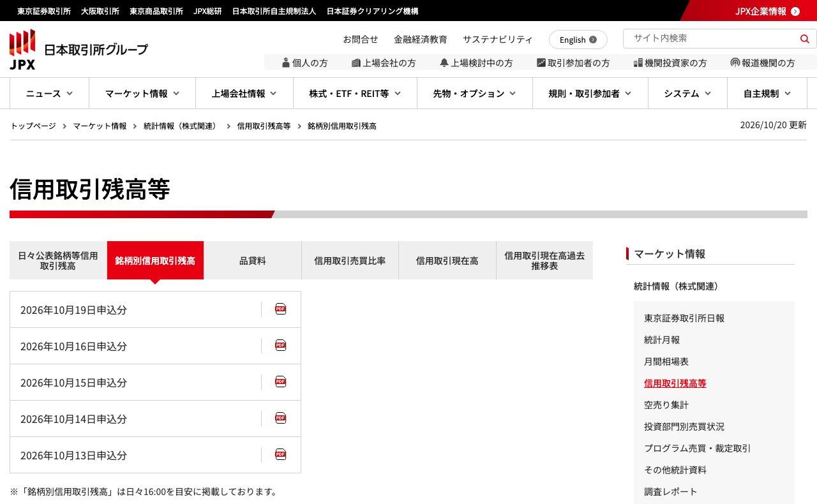Open PDF for 2026年10月15日申込分
Screen dimensions: 817x504
click(x=280, y=382)
